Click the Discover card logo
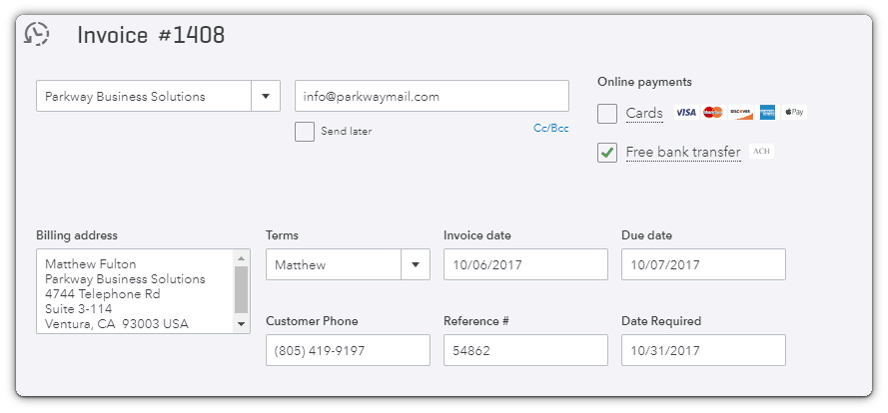 click(740, 112)
